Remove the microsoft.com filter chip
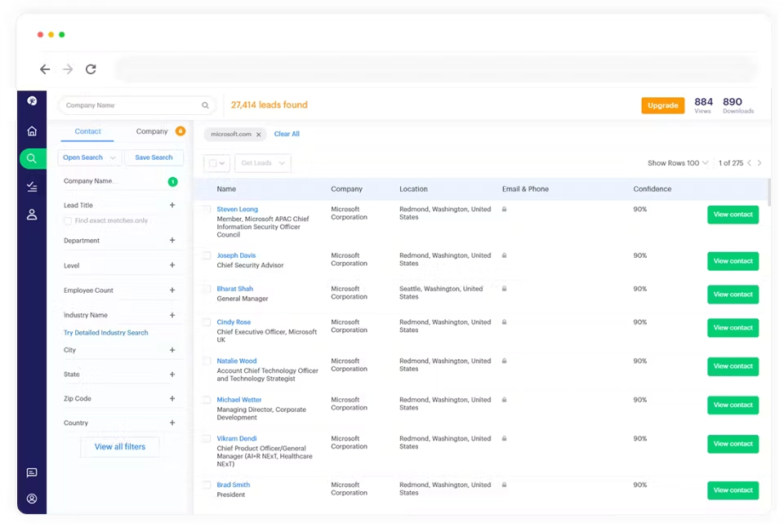This screenshot has width=784, height=532. point(259,135)
